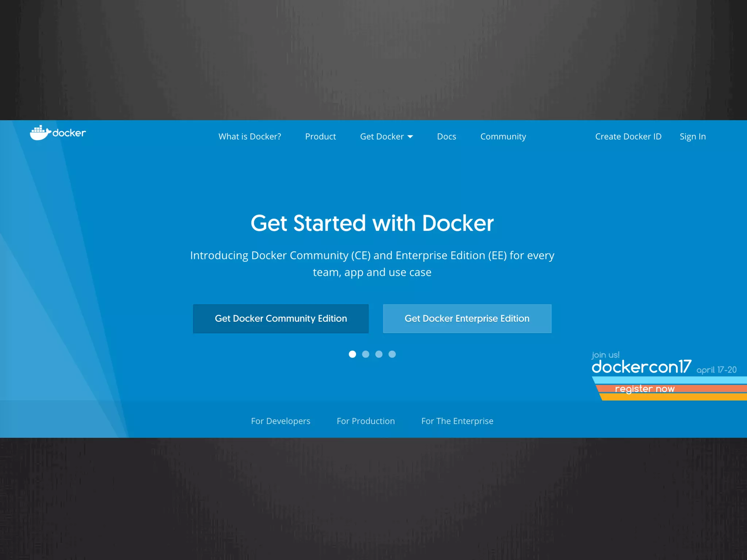Open the Community nav link
Image resolution: width=747 pixels, height=560 pixels.
coord(503,137)
